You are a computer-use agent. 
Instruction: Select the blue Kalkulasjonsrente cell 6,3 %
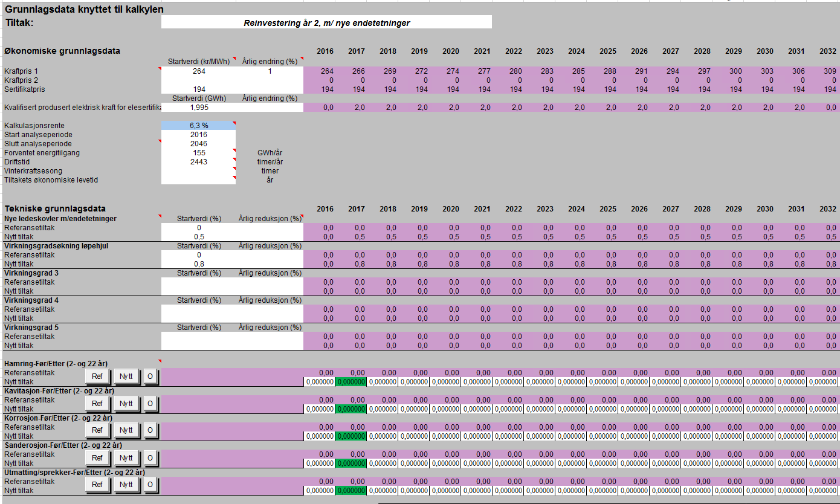(x=199, y=126)
